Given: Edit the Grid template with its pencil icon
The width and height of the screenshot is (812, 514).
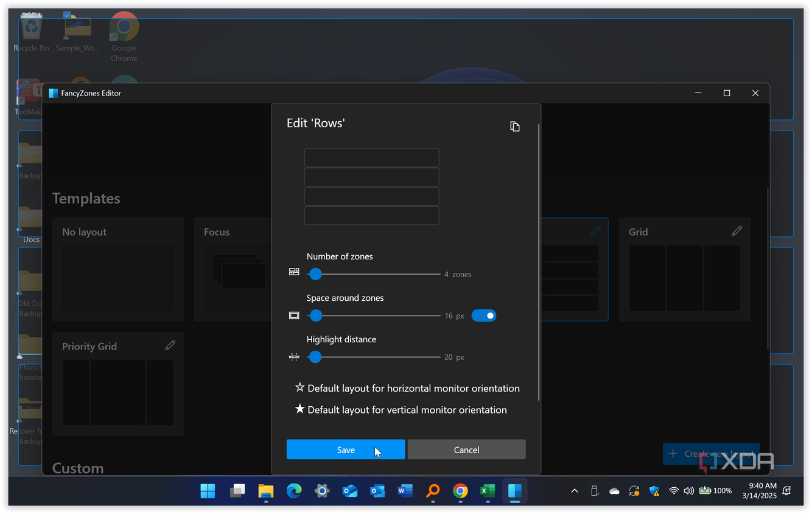Looking at the screenshot, I should point(737,231).
